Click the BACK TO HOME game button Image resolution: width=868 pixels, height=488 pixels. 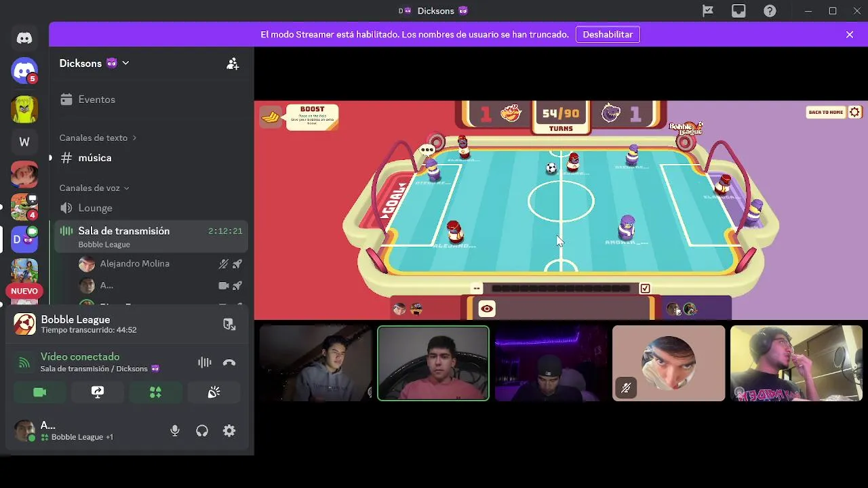825,112
